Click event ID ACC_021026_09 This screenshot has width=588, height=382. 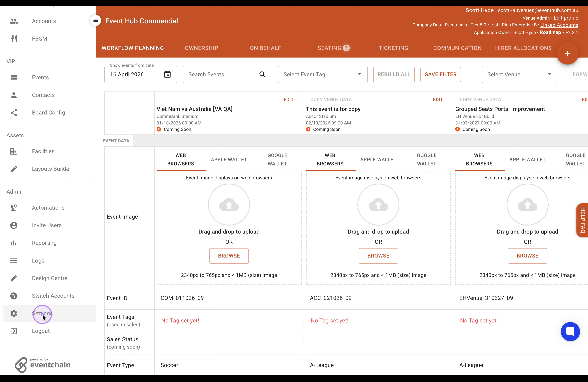click(x=331, y=298)
